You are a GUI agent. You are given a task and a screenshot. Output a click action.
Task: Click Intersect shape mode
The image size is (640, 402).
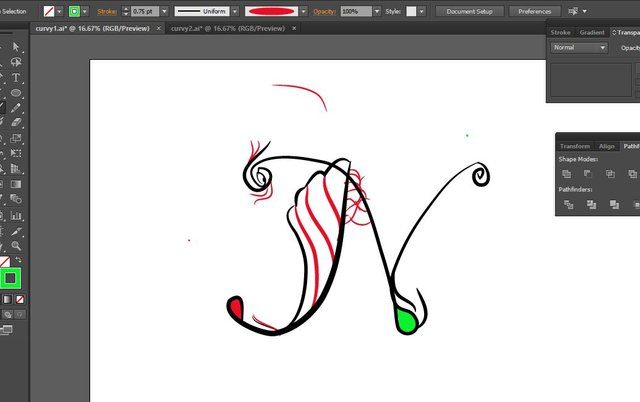(x=610, y=174)
